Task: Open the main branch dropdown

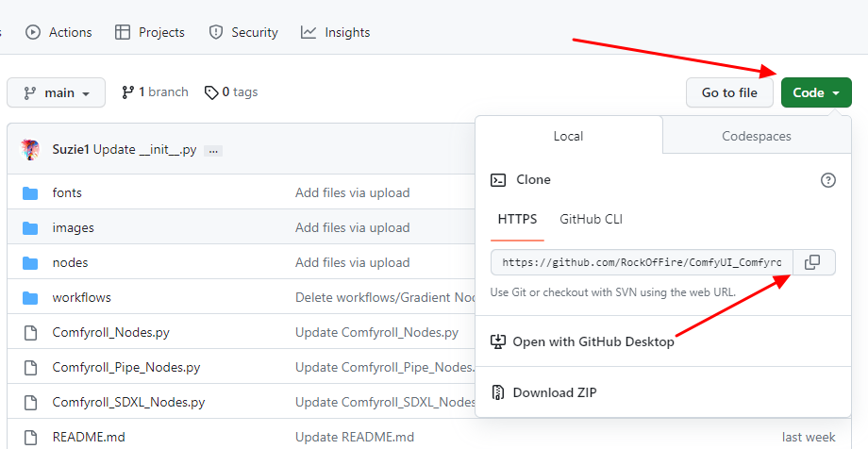Action: (56, 92)
